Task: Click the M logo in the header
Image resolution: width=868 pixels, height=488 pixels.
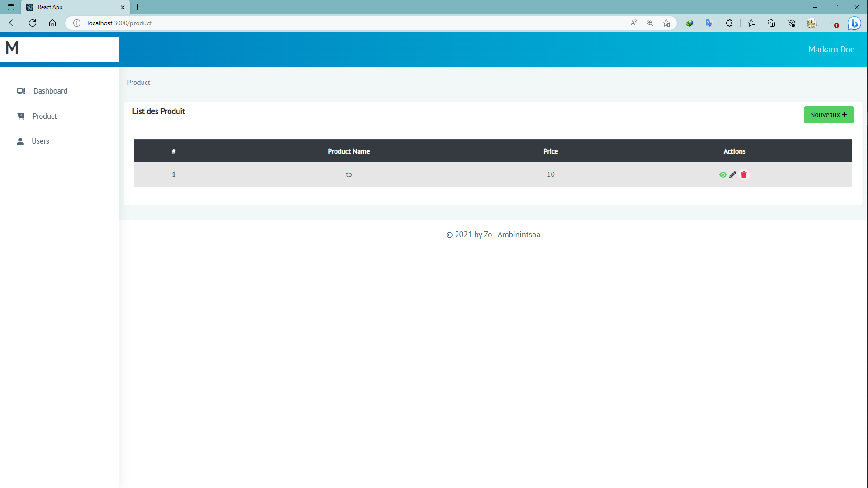Action: [12, 48]
